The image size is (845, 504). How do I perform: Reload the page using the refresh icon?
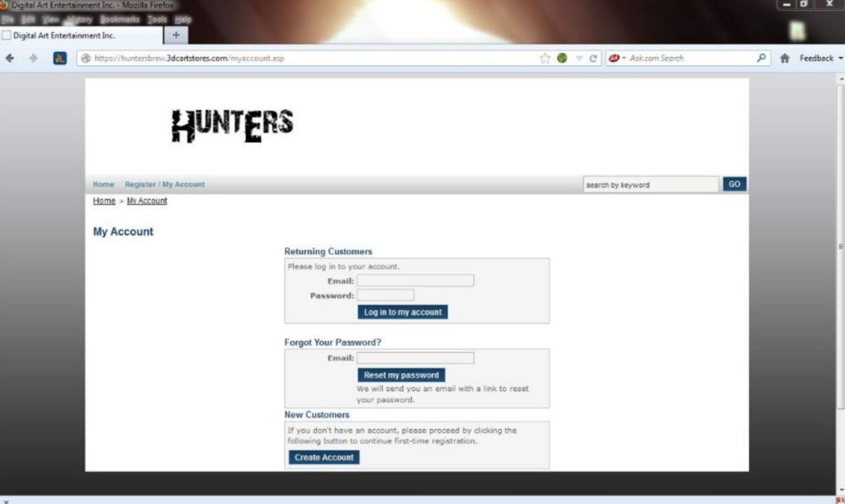(x=596, y=58)
